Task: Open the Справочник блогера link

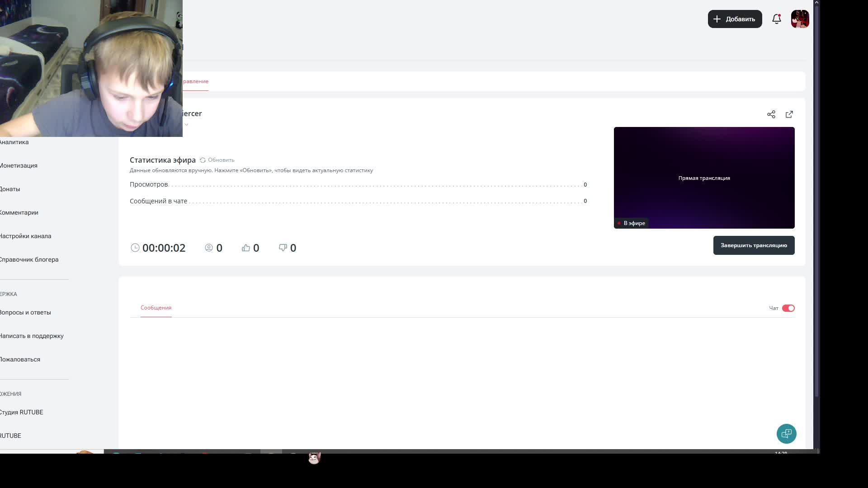Action: pos(29,259)
